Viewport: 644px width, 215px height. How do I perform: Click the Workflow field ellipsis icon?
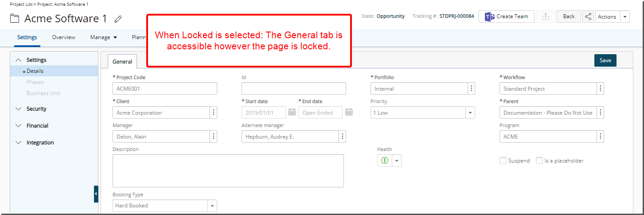(601, 88)
